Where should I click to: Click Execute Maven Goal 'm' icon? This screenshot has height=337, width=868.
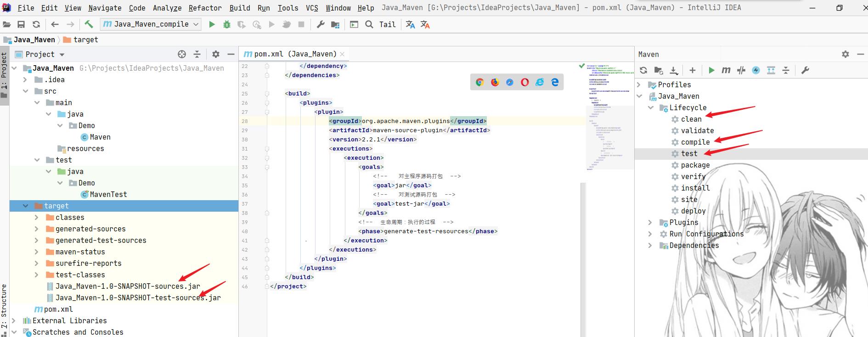point(726,70)
